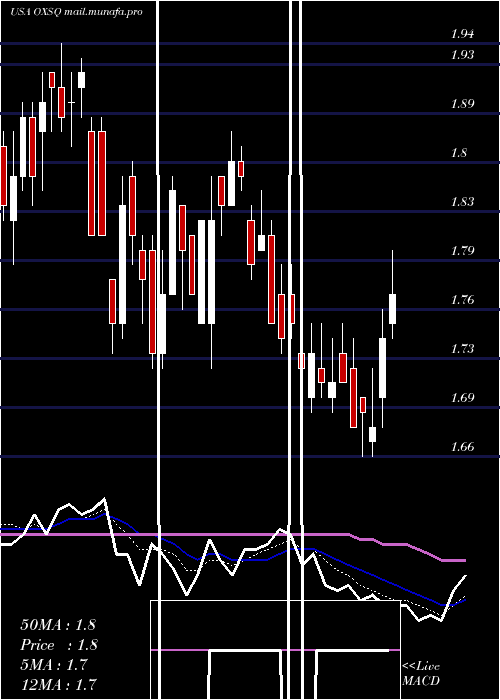Click the 1.8 price axis label
The width and height of the screenshot is (500, 700).
[459, 153]
